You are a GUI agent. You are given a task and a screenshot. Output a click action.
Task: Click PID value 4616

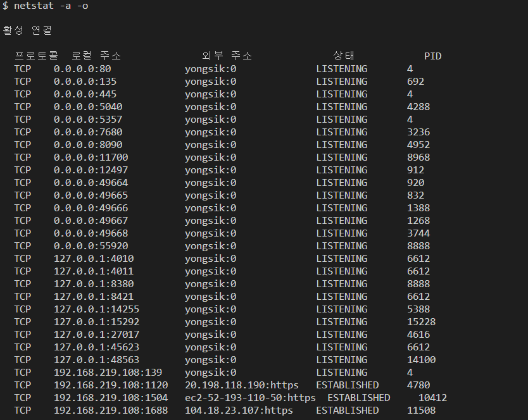[418, 335]
